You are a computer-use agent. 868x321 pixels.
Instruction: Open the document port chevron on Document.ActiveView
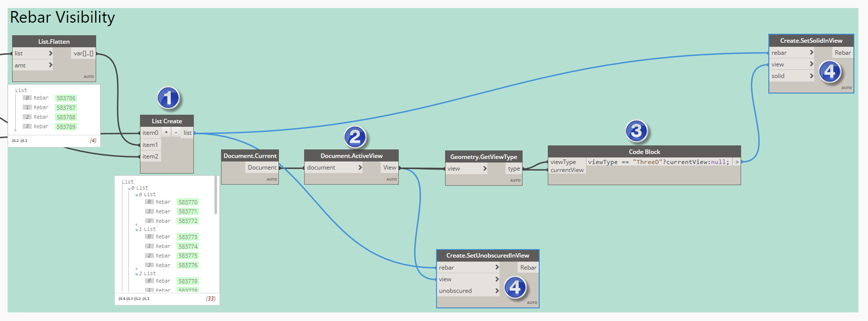[x=360, y=168]
